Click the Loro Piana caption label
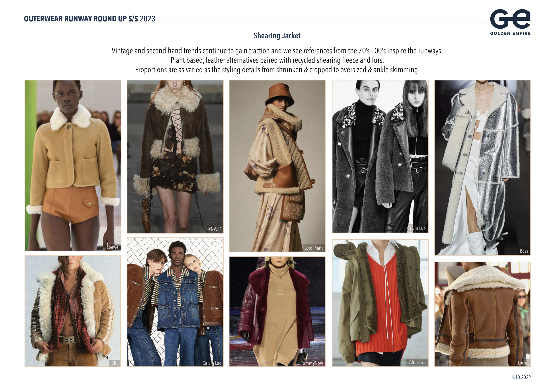The height and width of the screenshot is (392, 554). (314, 248)
